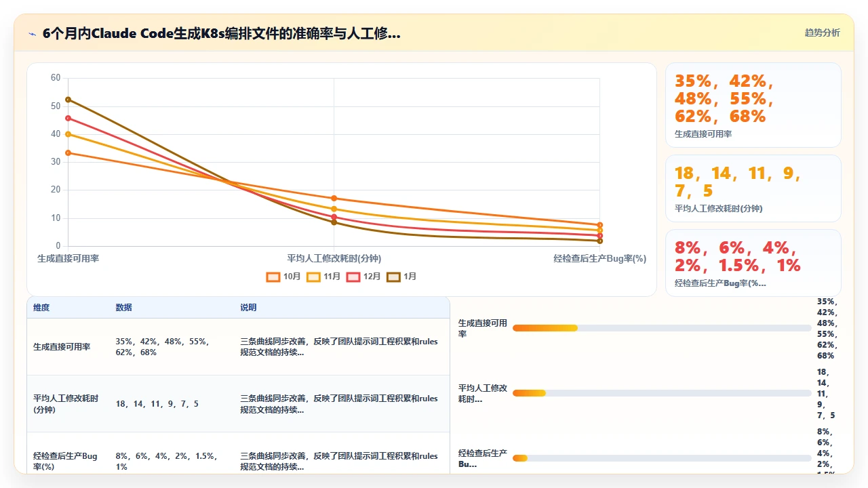Click the 数据 table column header

pos(124,308)
